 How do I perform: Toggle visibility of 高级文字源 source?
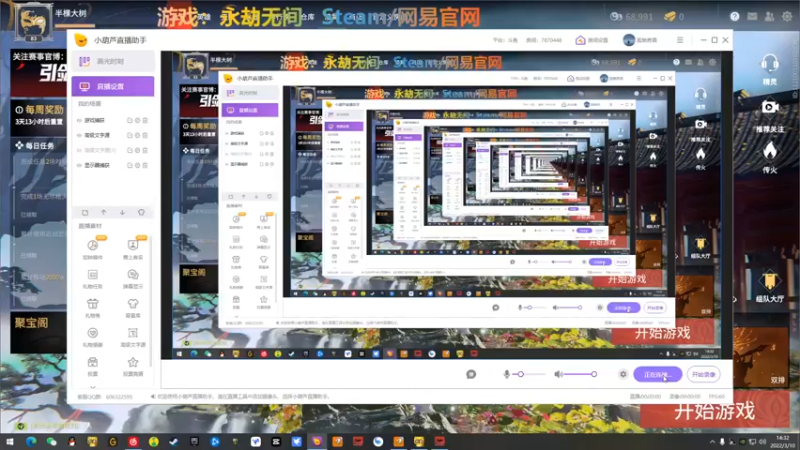tap(79, 135)
